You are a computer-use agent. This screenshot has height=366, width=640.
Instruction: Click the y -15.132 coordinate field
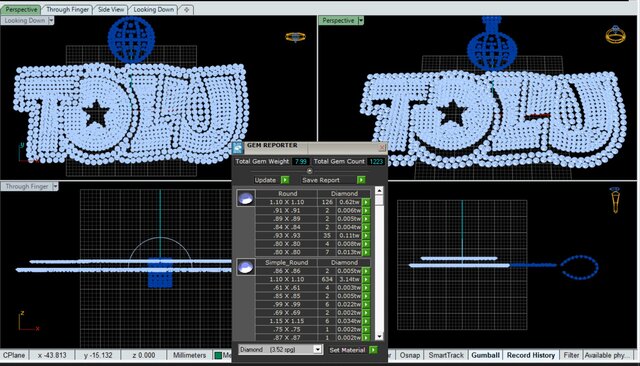click(98, 355)
